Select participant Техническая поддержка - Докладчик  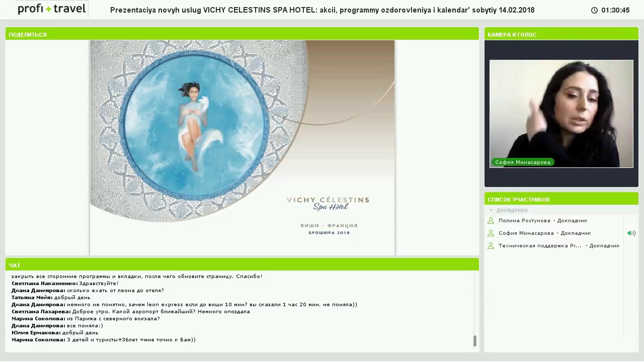[559, 246]
